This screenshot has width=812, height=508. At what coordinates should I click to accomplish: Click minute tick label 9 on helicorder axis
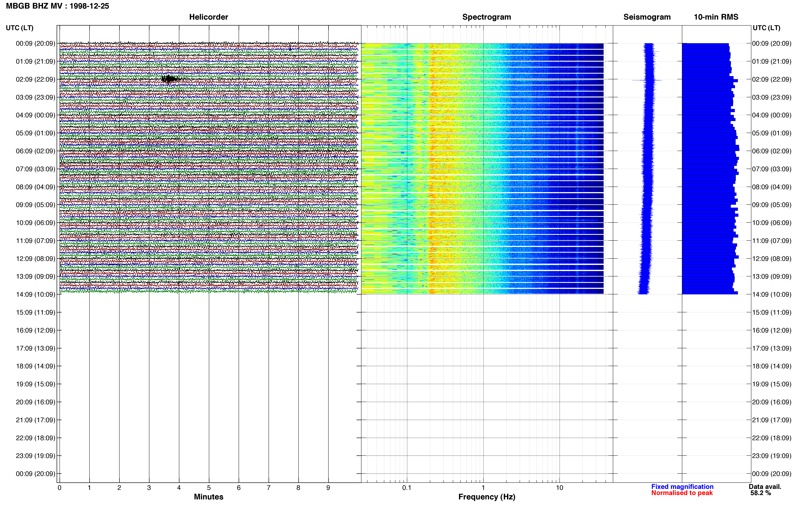(x=328, y=488)
